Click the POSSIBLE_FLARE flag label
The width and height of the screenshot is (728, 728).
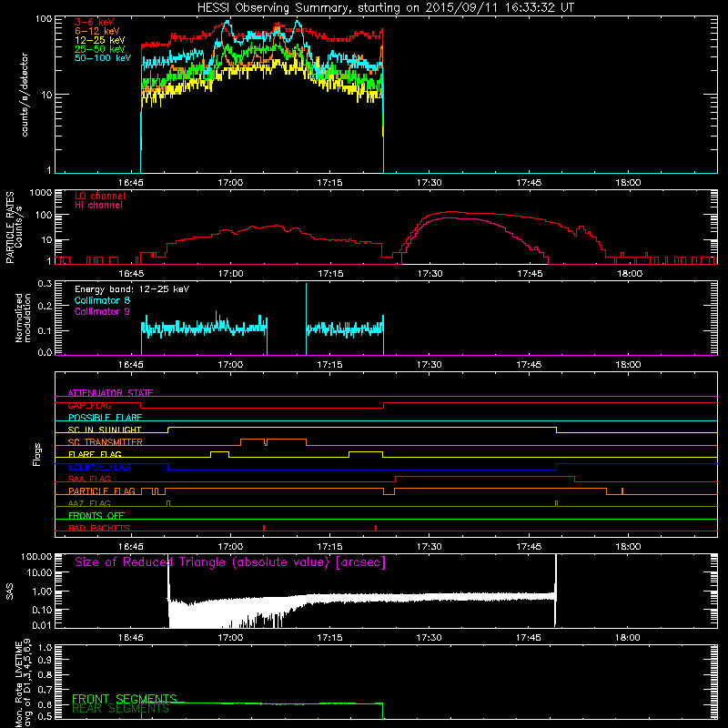[105, 418]
